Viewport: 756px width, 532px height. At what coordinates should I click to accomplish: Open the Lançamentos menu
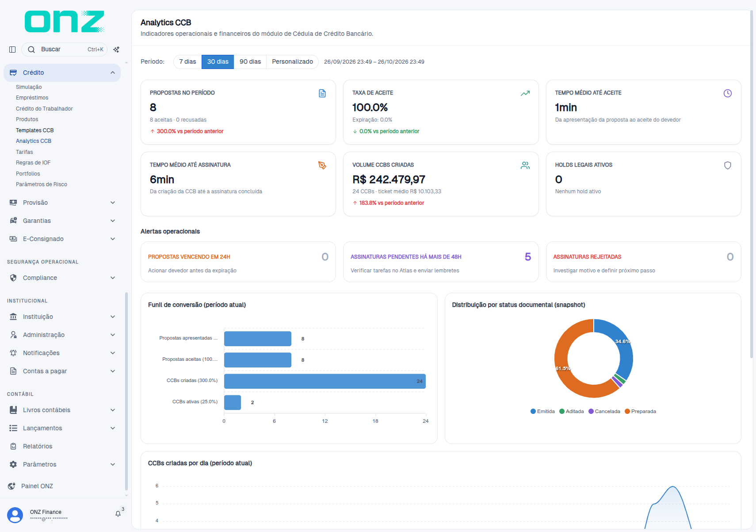(x=62, y=428)
